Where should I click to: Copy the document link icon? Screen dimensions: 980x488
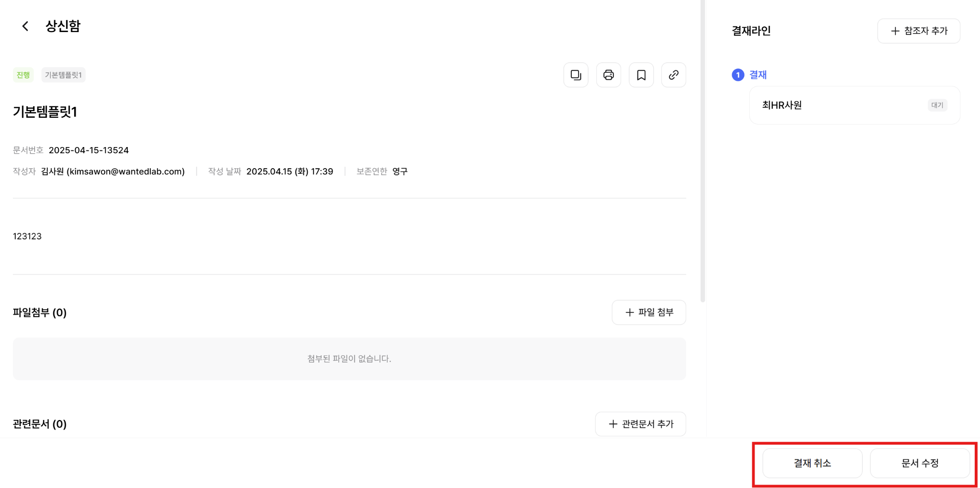click(x=673, y=75)
